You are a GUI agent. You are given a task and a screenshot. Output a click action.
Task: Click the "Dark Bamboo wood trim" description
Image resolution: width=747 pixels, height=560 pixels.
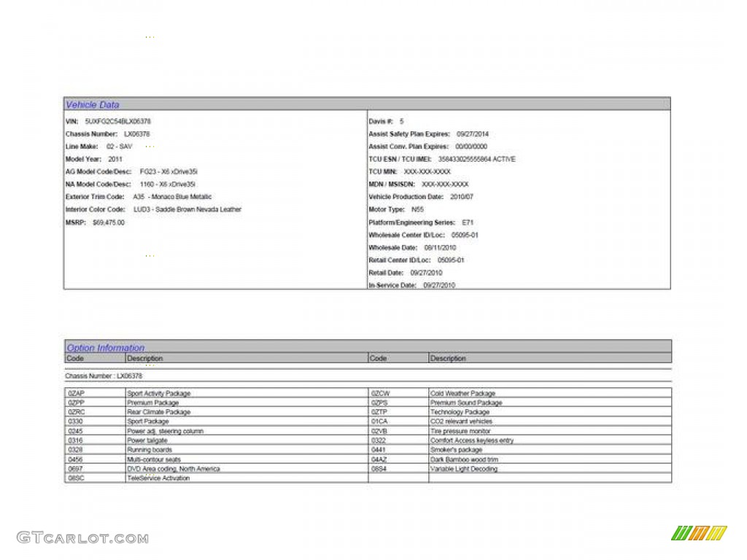tap(464, 459)
